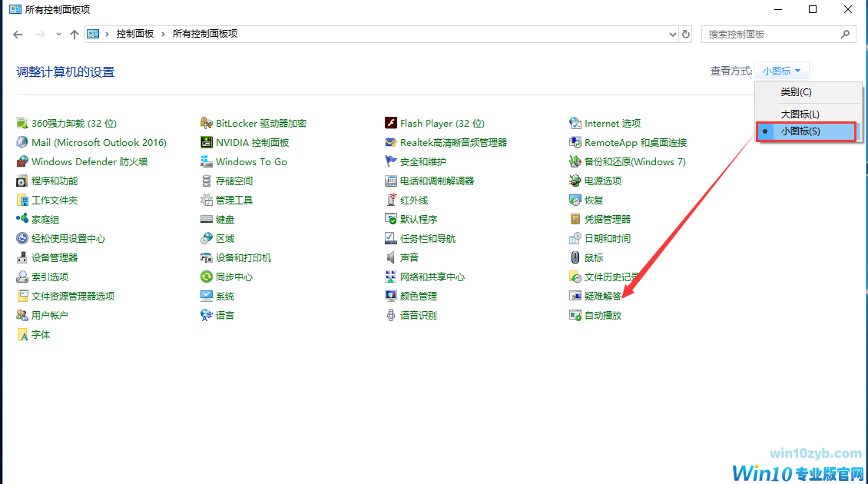Click the 360强力卸载 icon
Image resolution: width=868 pixels, height=484 pixels.
coord(22,123)
